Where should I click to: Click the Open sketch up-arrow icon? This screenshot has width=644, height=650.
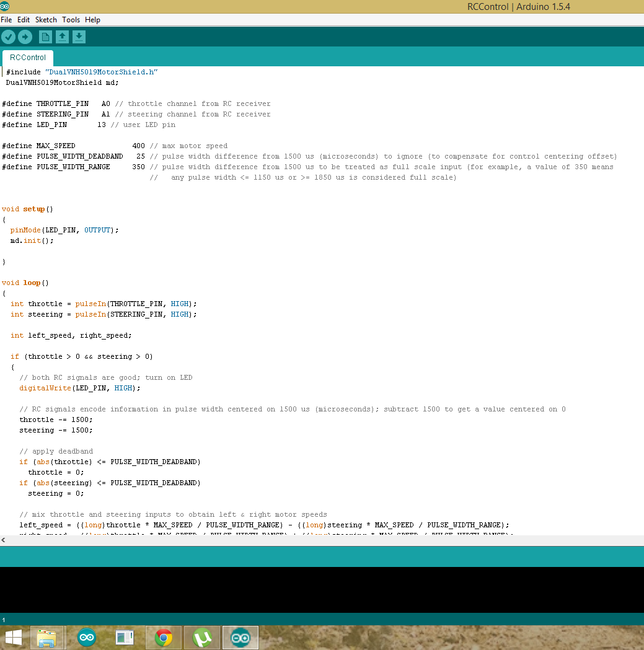(x=62, y=37)
